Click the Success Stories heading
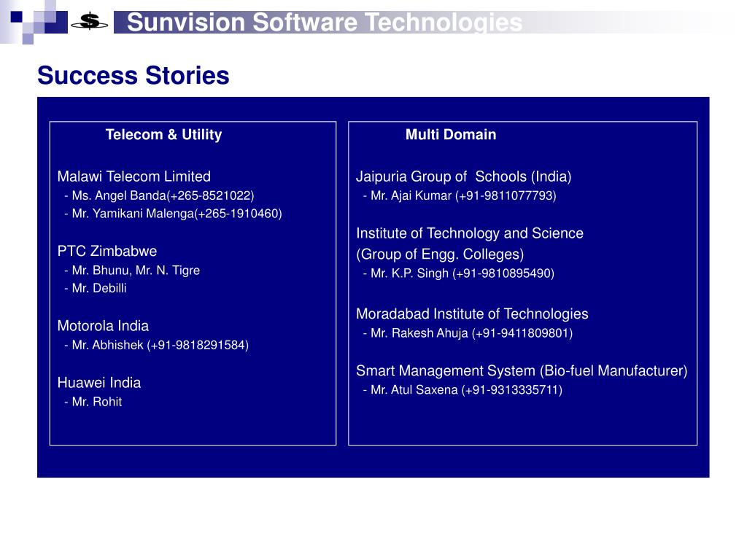 click(133, 75)
